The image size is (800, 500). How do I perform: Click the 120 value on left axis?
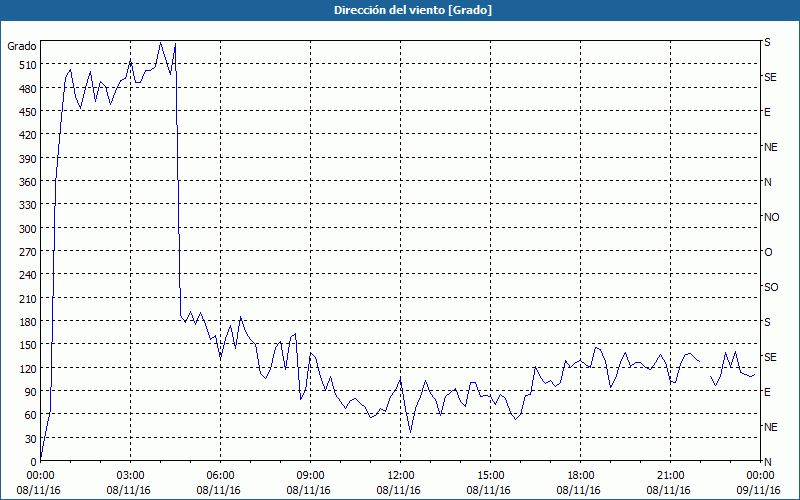coord(29,368)
